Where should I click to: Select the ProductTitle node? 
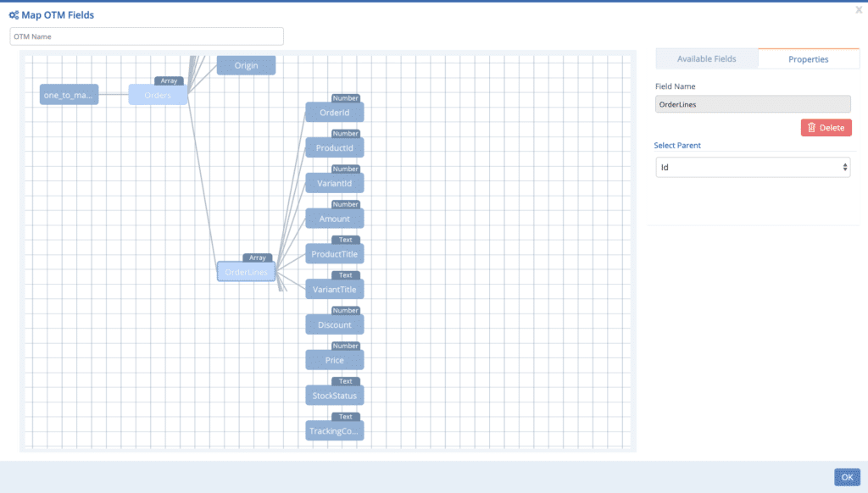pos(334,254)
